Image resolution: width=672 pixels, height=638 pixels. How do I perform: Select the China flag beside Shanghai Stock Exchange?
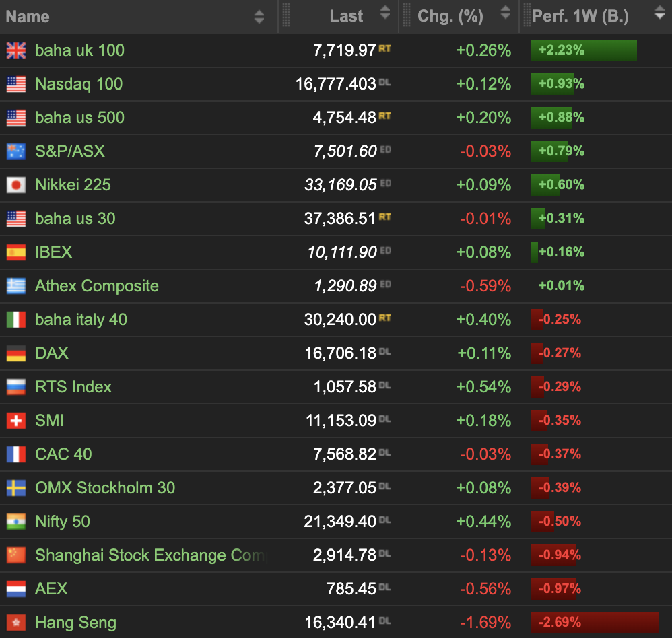point(16,555)
